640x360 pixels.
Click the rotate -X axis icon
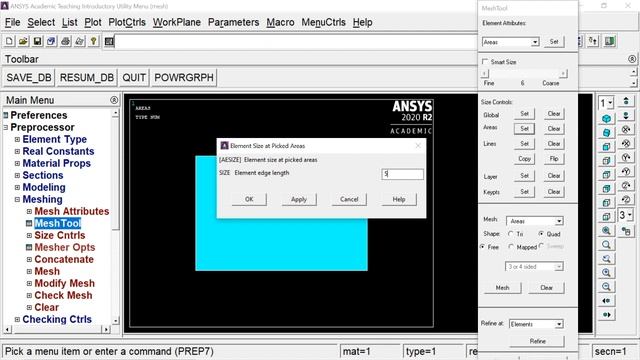626,144
